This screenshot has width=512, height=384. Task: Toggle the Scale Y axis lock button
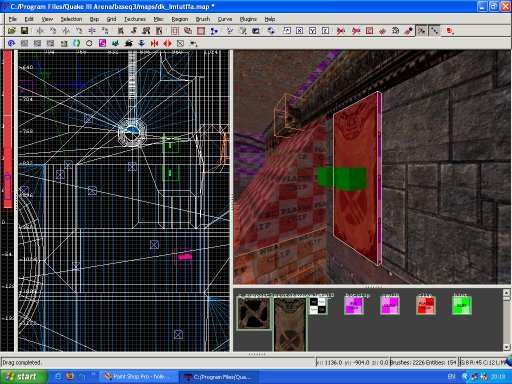313,31
